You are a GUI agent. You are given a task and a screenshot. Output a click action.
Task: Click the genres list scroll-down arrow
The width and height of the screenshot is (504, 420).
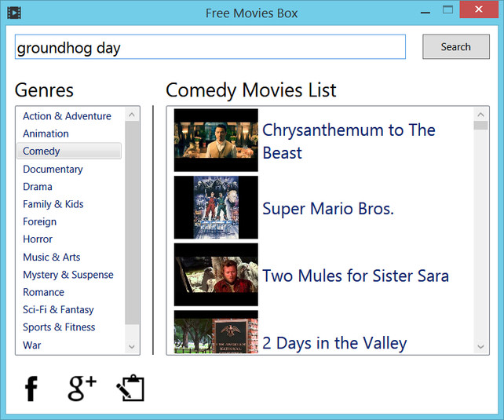(x=132, y=346)
